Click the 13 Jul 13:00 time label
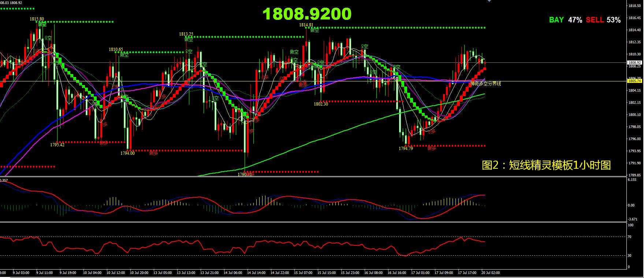 186,273
